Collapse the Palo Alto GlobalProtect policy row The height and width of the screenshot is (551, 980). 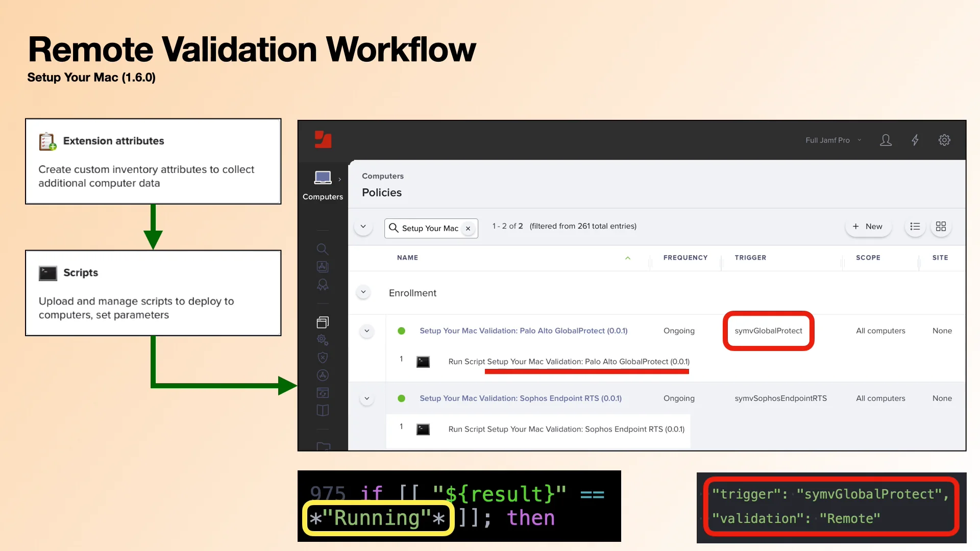tap(366, 331)
